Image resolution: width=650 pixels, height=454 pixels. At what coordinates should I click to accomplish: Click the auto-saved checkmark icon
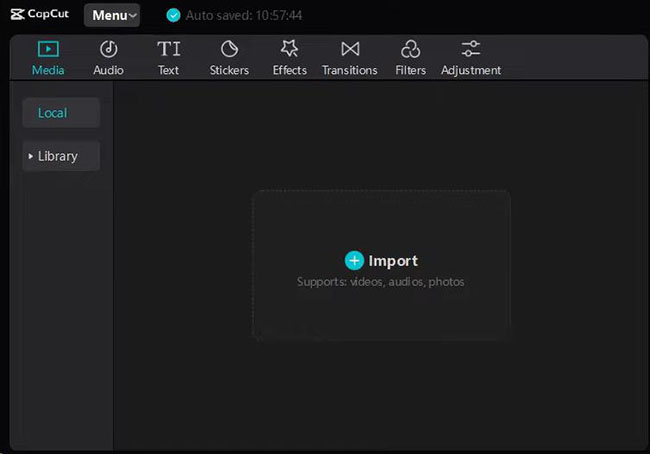coord(173,16)
